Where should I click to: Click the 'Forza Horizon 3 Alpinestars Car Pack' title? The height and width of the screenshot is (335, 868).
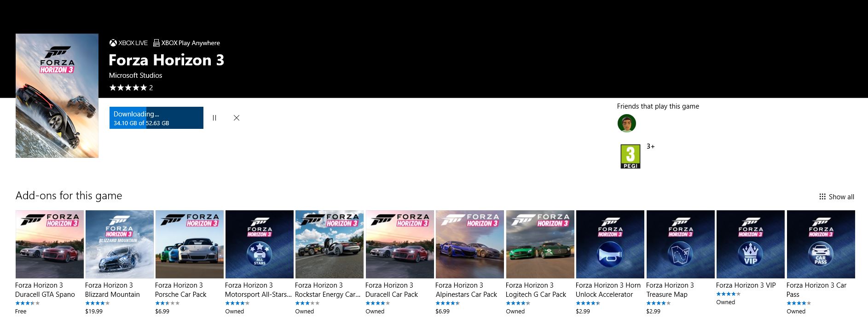pyautogui.click(x=466, y=290)
